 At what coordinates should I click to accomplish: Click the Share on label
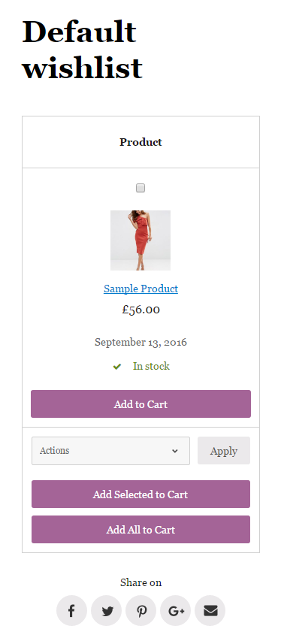pos(141,582)
